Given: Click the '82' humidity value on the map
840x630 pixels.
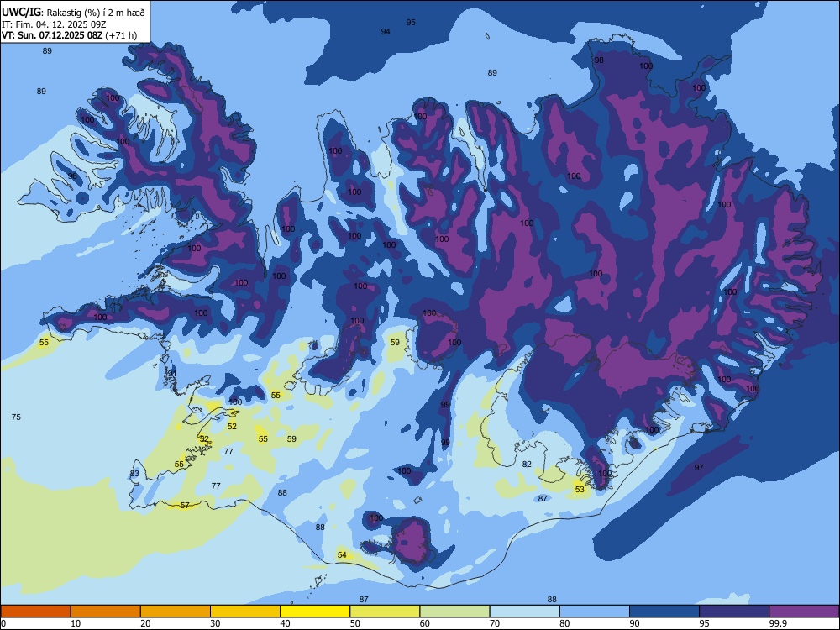Looking at the screenshot, I should point(527,464).
